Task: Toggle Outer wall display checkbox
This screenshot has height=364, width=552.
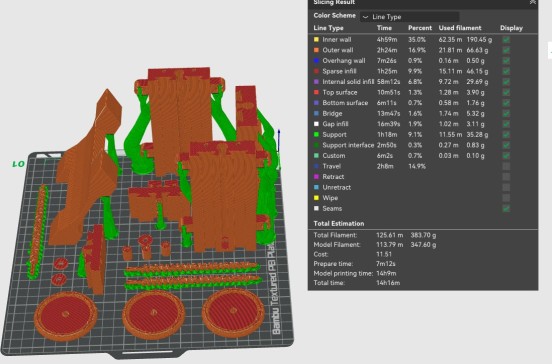Action: (x=506, y=50)
